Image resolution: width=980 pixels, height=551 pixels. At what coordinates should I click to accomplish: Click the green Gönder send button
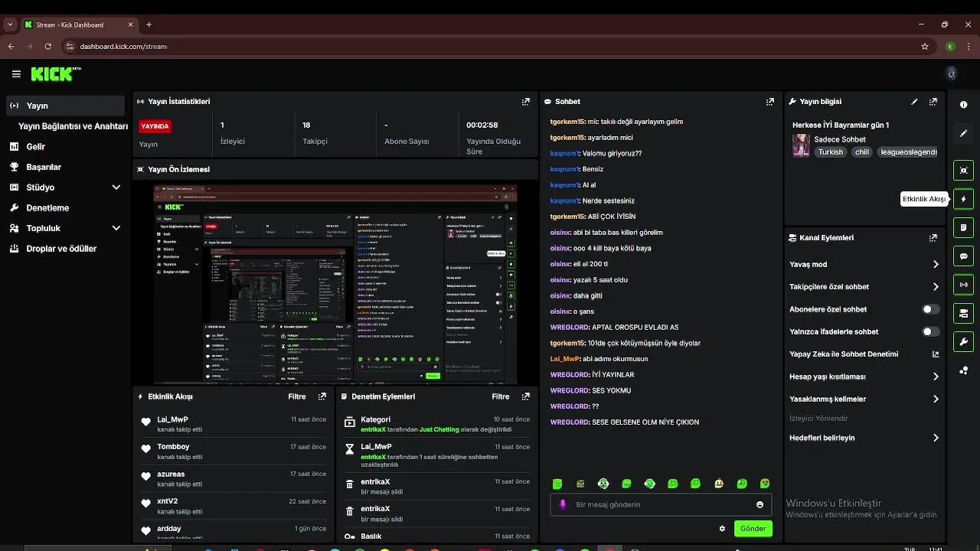click(753, 528)
